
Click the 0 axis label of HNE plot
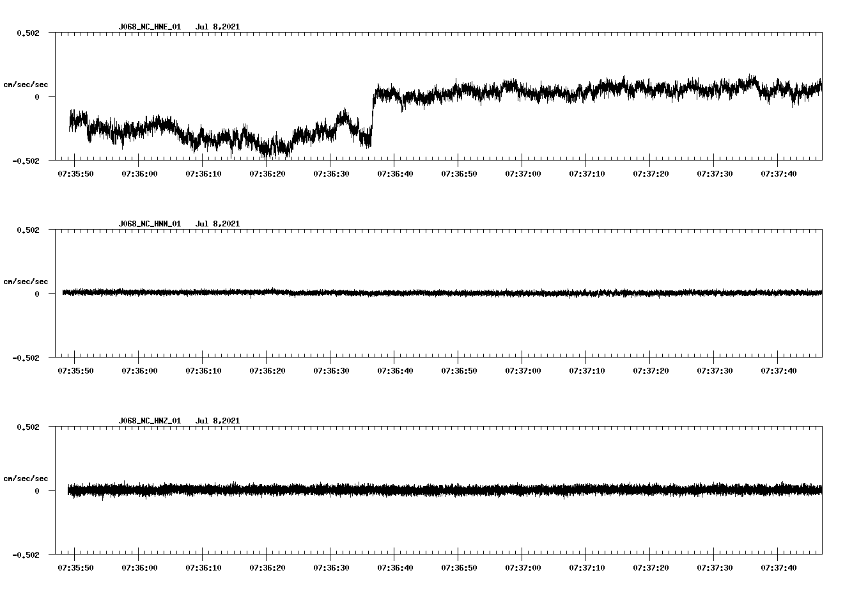point(37,97)
